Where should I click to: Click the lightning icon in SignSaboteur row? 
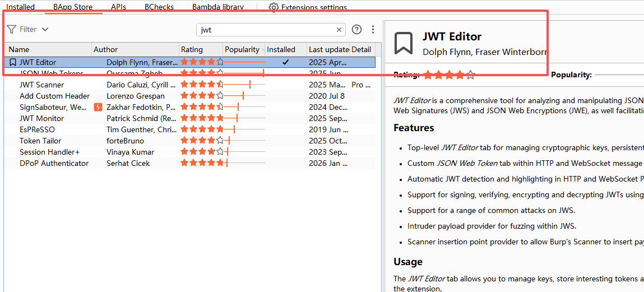[x=98, y=107]
